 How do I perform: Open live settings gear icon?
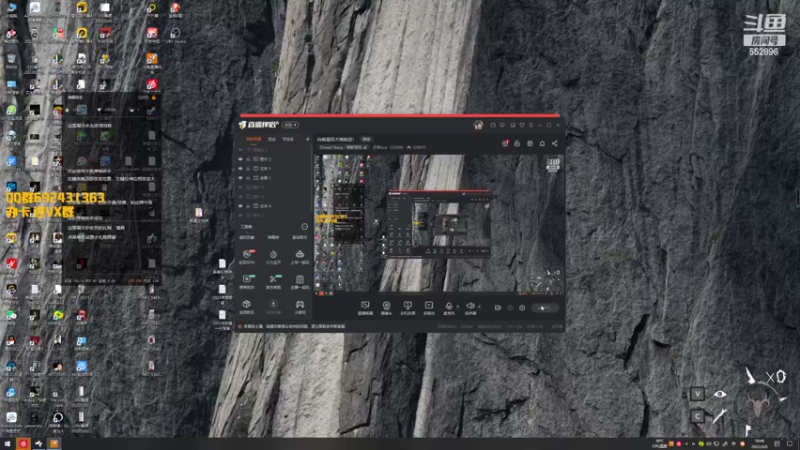coord(522,308)
